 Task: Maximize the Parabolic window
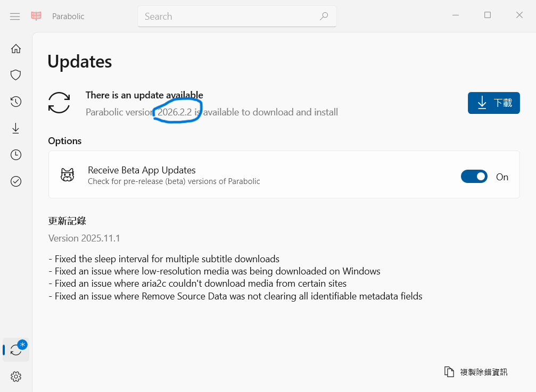pyautogui.click(x=488, y=15)
